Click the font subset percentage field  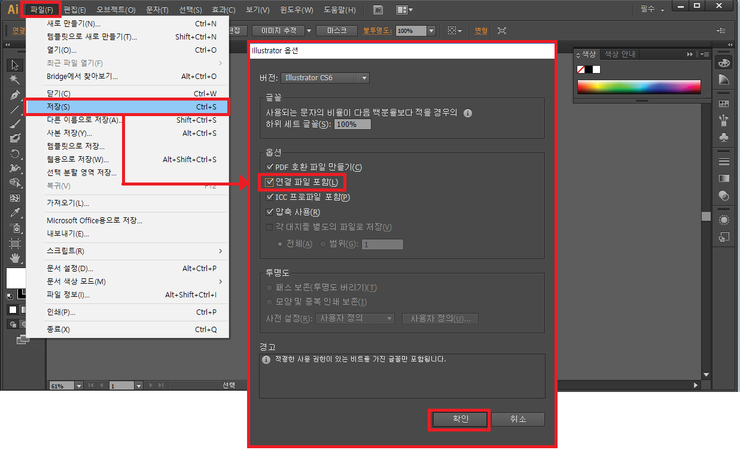(x=352, y=124)
